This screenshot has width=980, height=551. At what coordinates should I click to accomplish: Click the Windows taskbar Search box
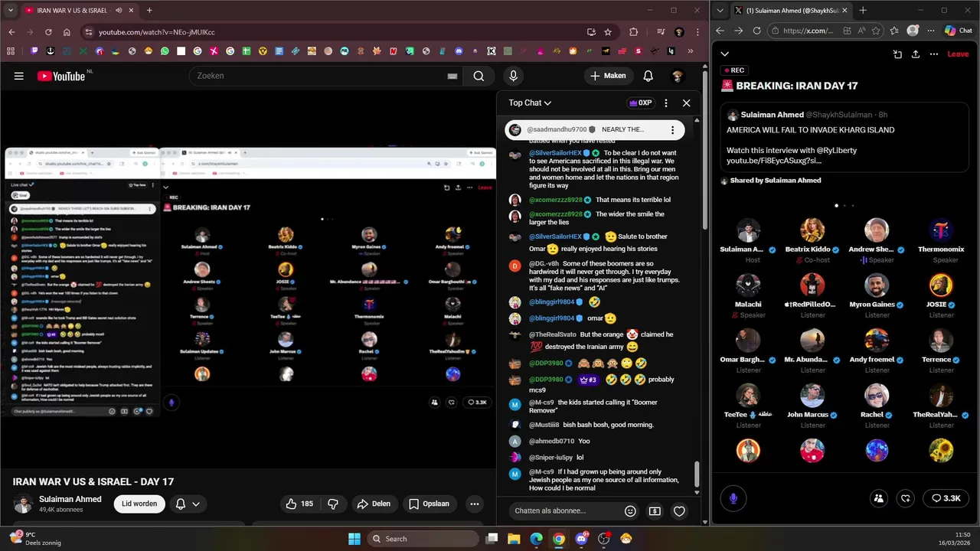click(x=424, y=539)
